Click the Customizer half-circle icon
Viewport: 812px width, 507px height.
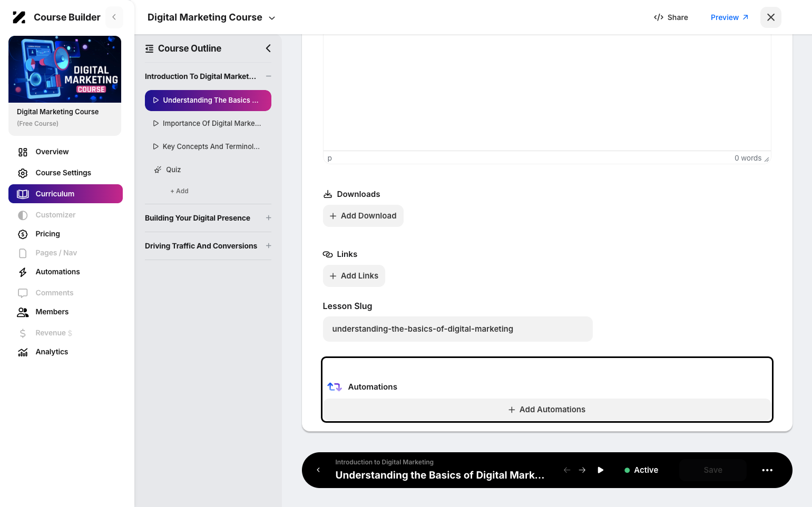pyautogui.click(x=23, y=215)
